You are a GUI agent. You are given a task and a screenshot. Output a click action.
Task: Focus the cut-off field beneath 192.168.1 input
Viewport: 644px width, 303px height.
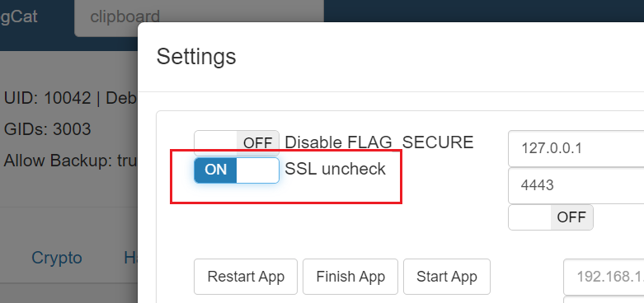coord(604,300)
